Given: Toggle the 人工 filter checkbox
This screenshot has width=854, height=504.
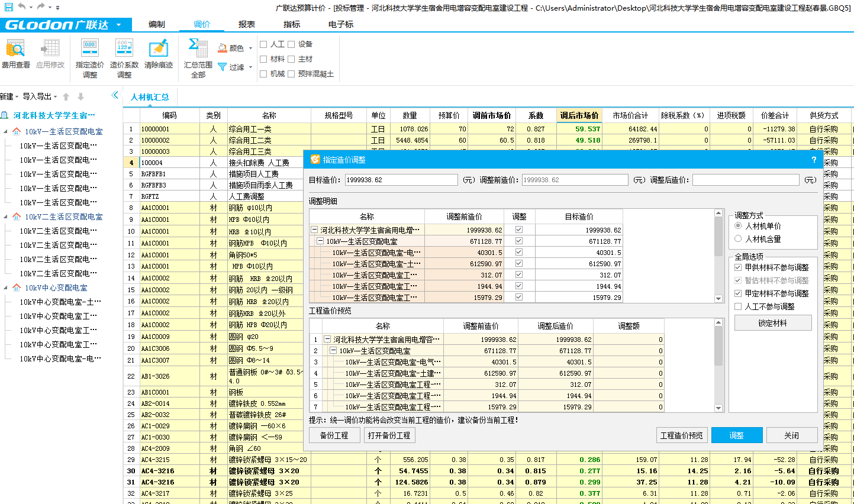Looking at the screenshot, I should [x=264, y=44].
